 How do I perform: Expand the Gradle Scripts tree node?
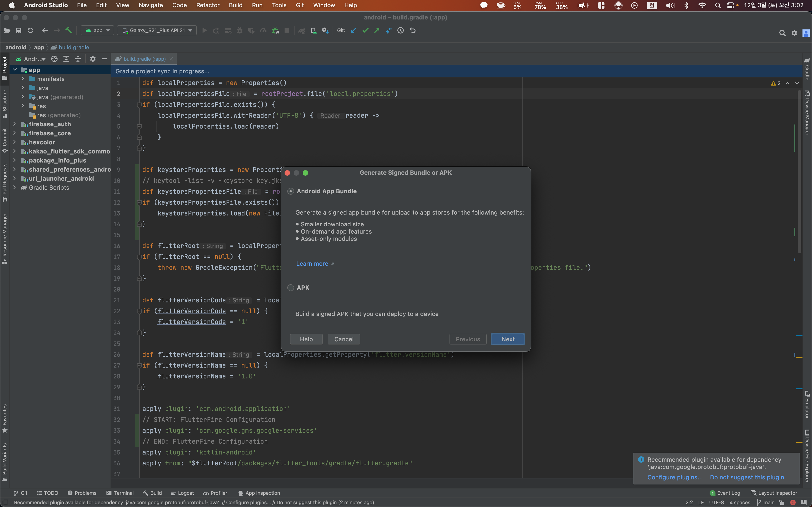pyautogui.click(x=14, y=187)
